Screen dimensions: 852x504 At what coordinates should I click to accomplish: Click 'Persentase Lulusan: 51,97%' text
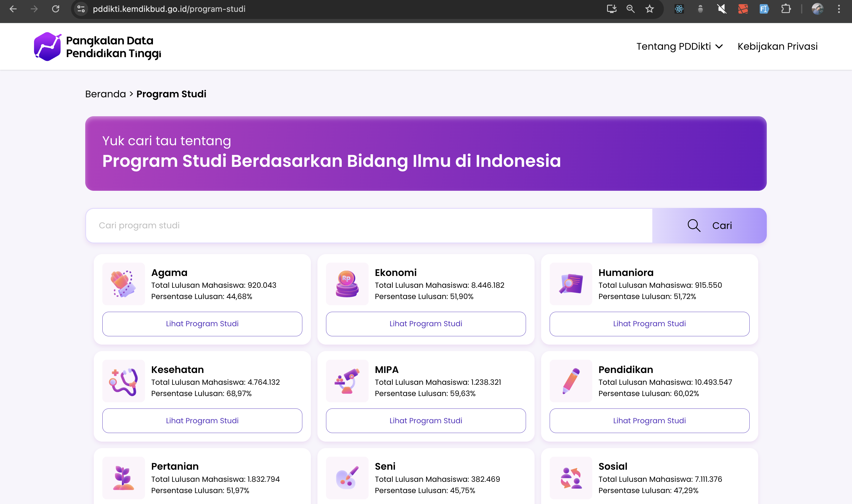point(200,490)
